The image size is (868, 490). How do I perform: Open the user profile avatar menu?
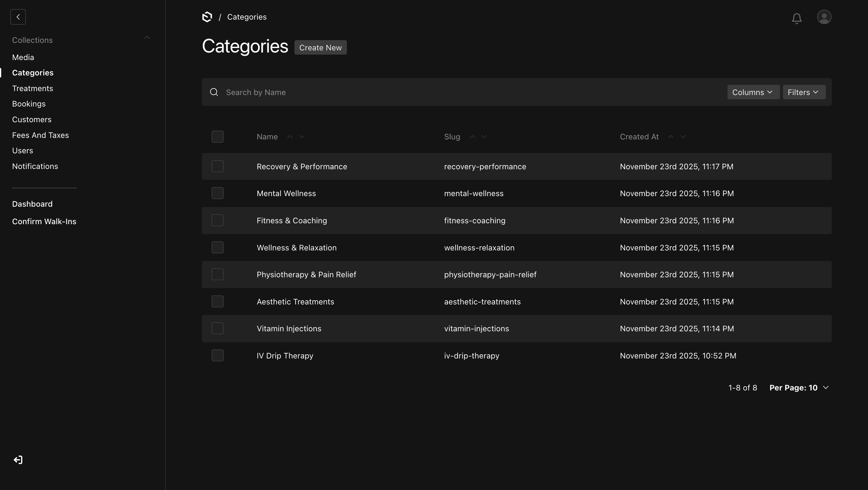click(x=824, y=17)
